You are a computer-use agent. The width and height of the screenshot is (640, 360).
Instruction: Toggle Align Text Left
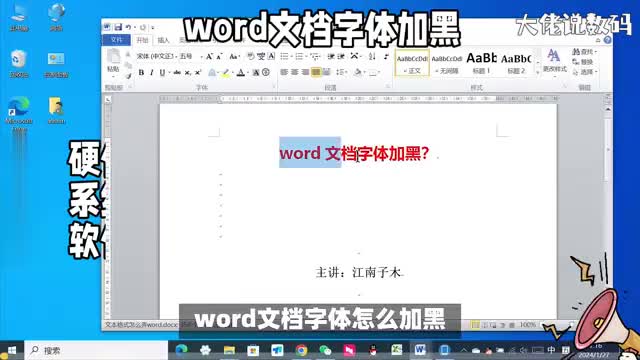pyautogui.click(x=284, y=72)
